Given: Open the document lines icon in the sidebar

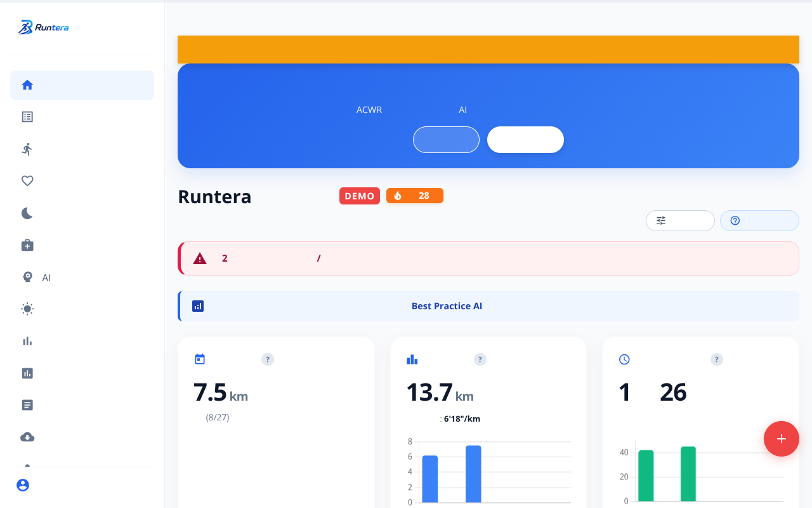Looking at the screenshot, I should (27, 405).
